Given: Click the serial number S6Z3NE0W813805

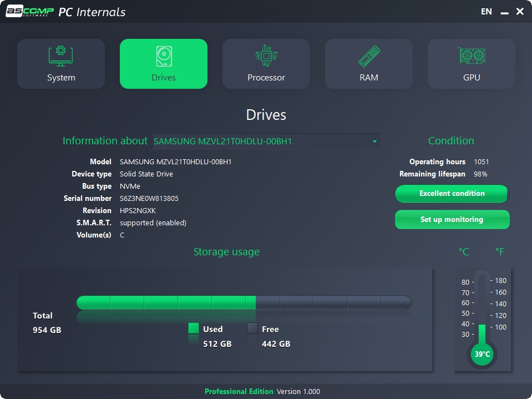Looking at the screenshot, I should click(x=149, y=198).
